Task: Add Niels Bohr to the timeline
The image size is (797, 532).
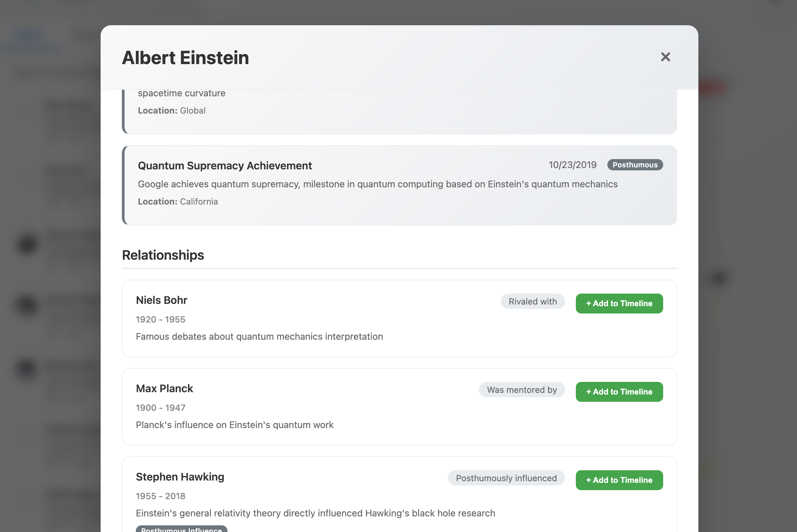Action: tap(619, 303)
